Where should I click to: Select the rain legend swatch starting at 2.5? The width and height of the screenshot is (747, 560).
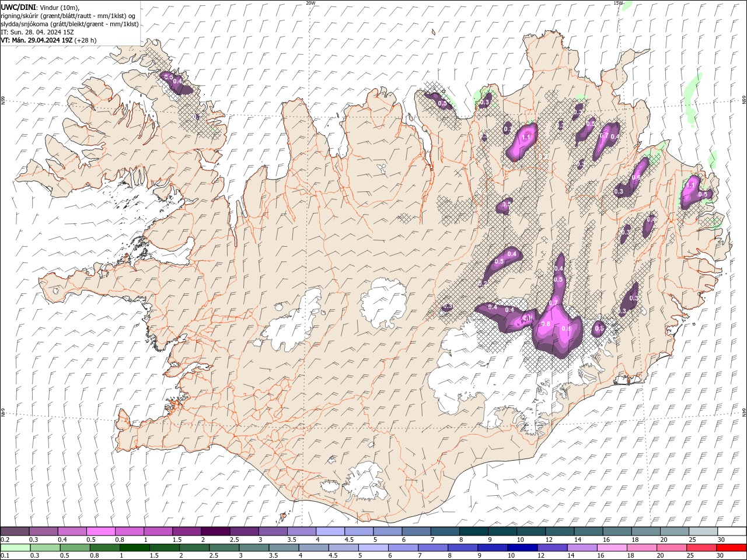[x=224, y=547]
